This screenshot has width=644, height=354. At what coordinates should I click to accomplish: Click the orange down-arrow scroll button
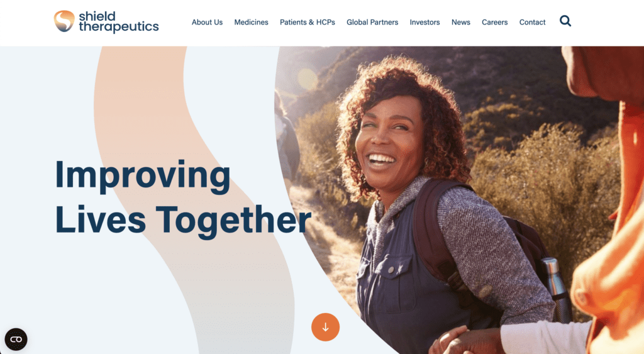pyautogui.click(x=325, y=327)
